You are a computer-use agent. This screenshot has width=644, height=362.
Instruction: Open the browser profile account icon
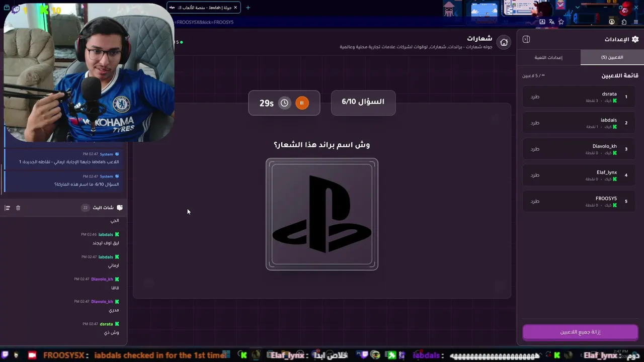(612, 22)
